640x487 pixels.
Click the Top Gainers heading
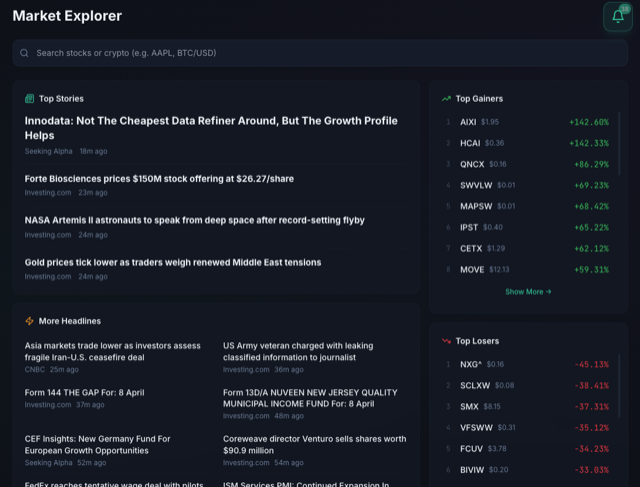479,98
